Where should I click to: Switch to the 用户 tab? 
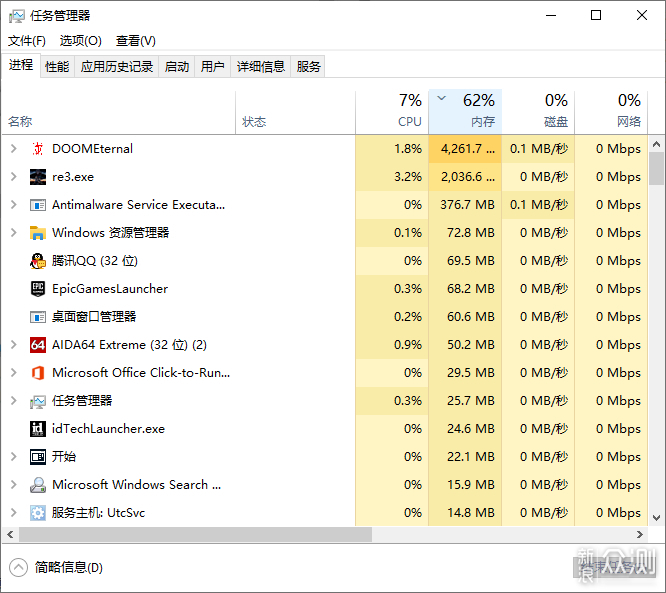click(212, 67)
